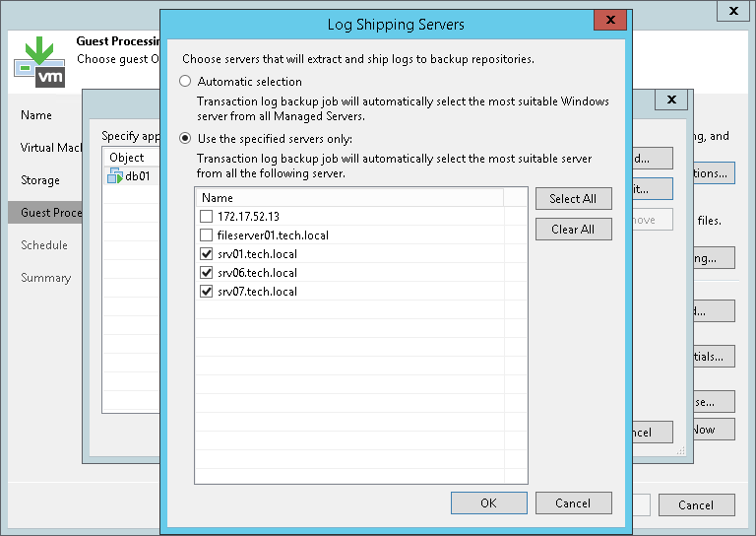Confirm with the OK button
Image resolution: width=756 pixels, height=536 pixels.
coord(488,503)
